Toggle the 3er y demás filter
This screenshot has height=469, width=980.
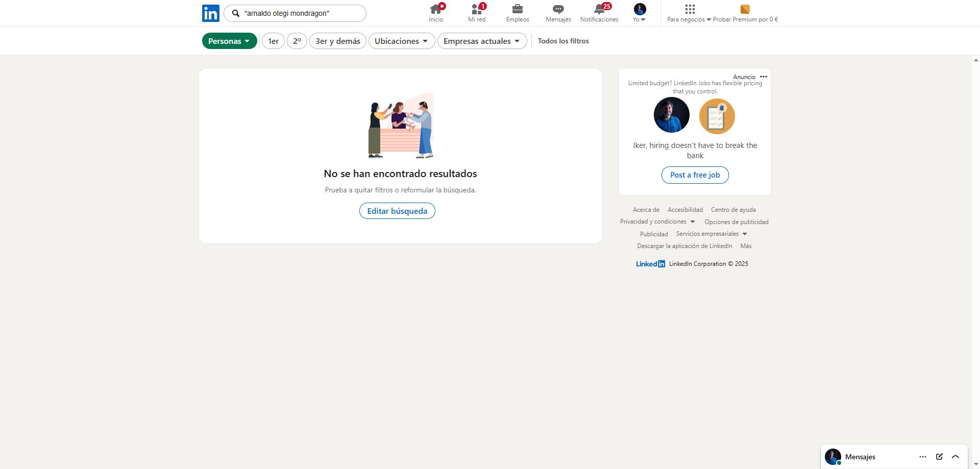(338, 41)
